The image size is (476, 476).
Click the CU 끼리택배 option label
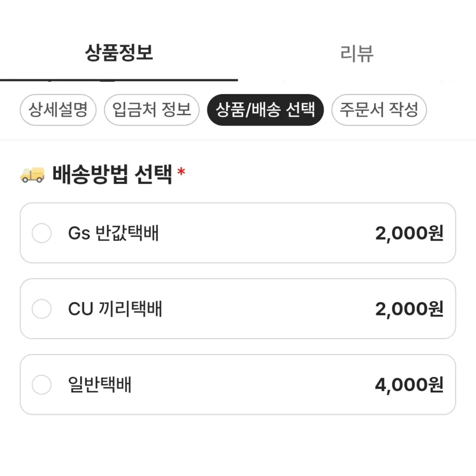pyautogui.click(x=115, y=309)
